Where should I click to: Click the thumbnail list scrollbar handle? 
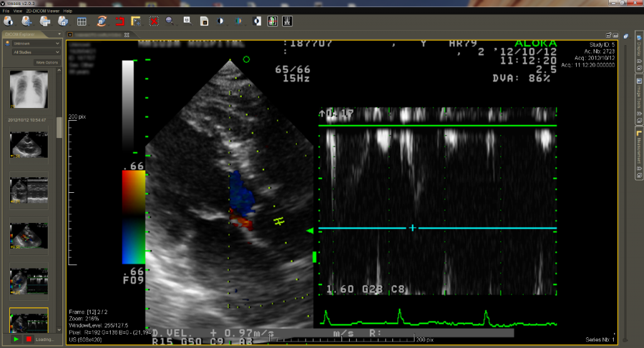pos(59,128)
